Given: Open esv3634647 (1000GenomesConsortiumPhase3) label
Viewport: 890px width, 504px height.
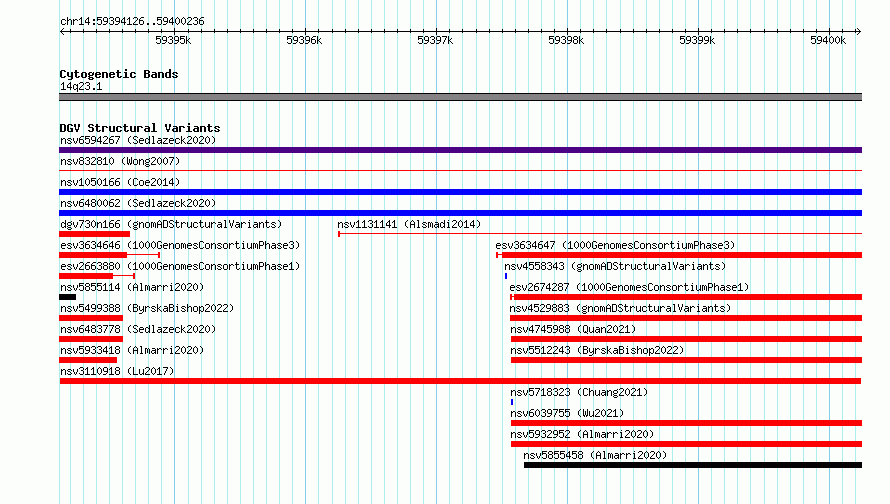Looking at the screenshot, I should 615,245.
